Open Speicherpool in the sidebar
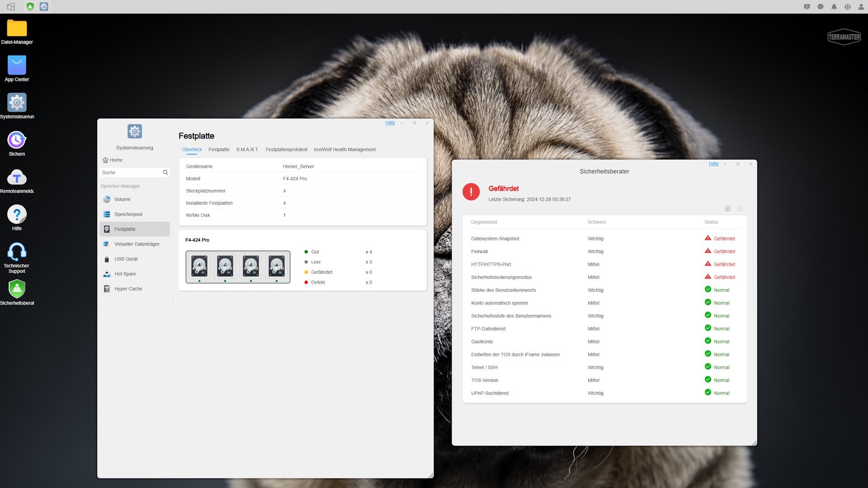 point(135,214)
